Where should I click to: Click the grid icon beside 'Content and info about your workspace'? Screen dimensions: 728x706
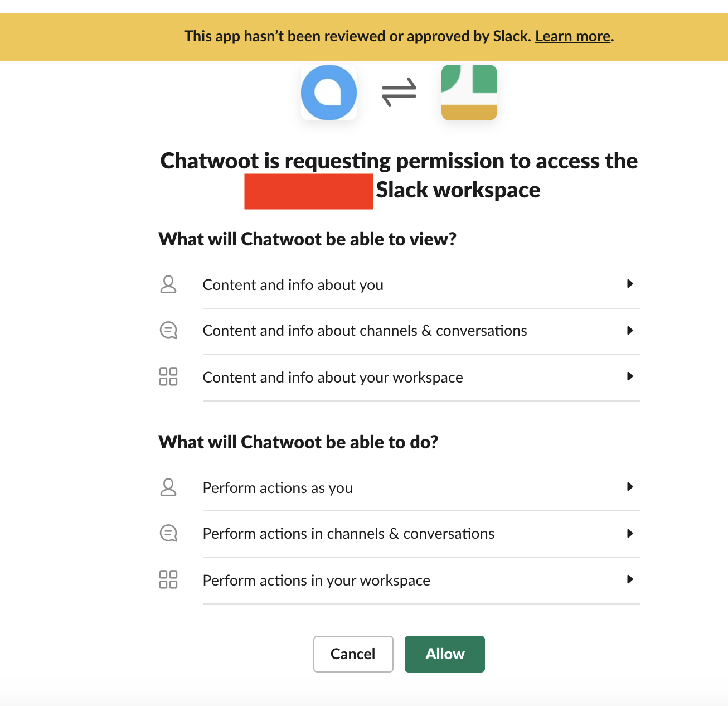point(168,376)
